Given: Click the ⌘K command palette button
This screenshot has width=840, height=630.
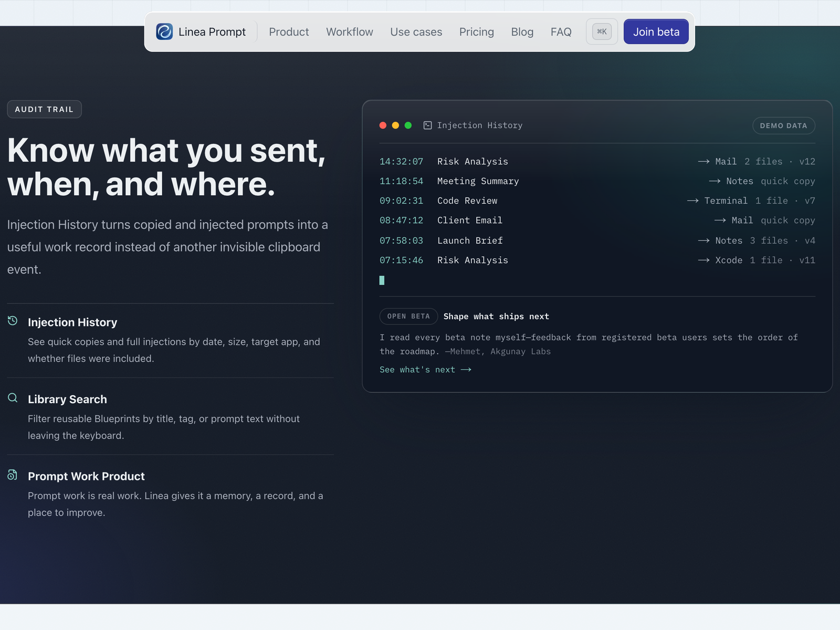Looking at the screenshot, I should [x=602, y=31].
